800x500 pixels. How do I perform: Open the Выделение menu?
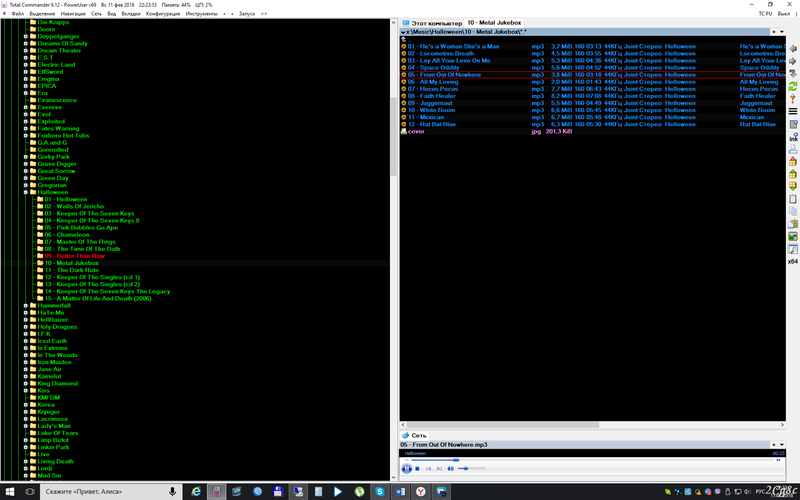point(42,14)
